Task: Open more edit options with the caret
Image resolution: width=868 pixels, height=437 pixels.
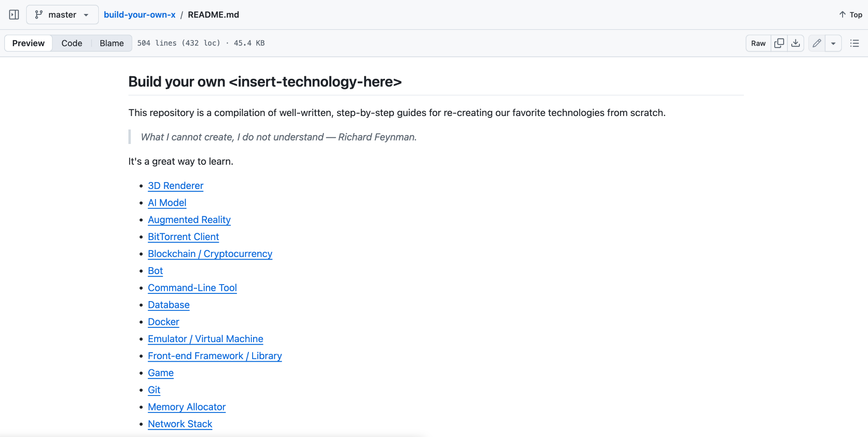Action: tap(833, 43)
